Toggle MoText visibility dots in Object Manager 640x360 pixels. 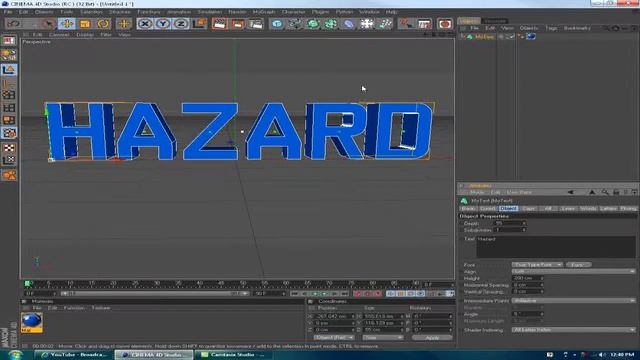501,37
